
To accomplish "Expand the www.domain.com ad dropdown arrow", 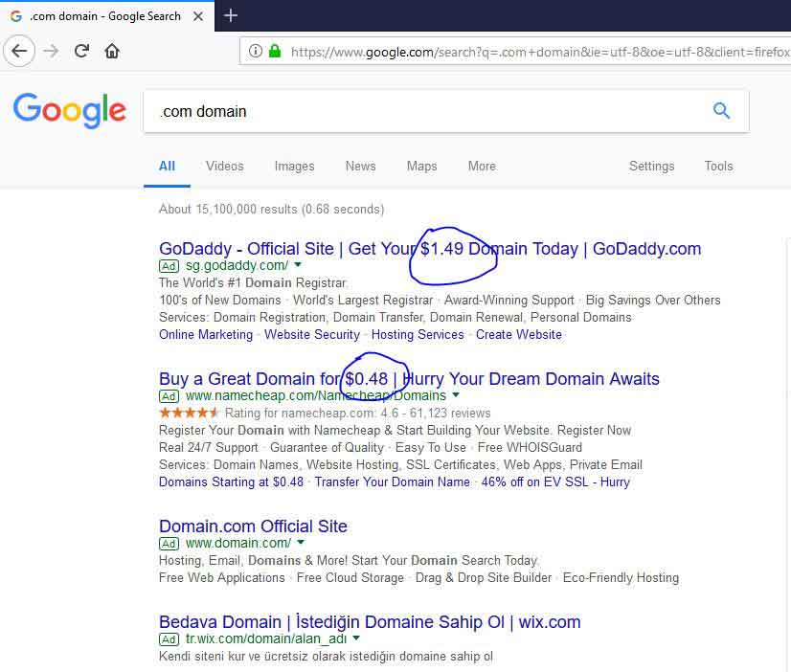I will 301,543.
